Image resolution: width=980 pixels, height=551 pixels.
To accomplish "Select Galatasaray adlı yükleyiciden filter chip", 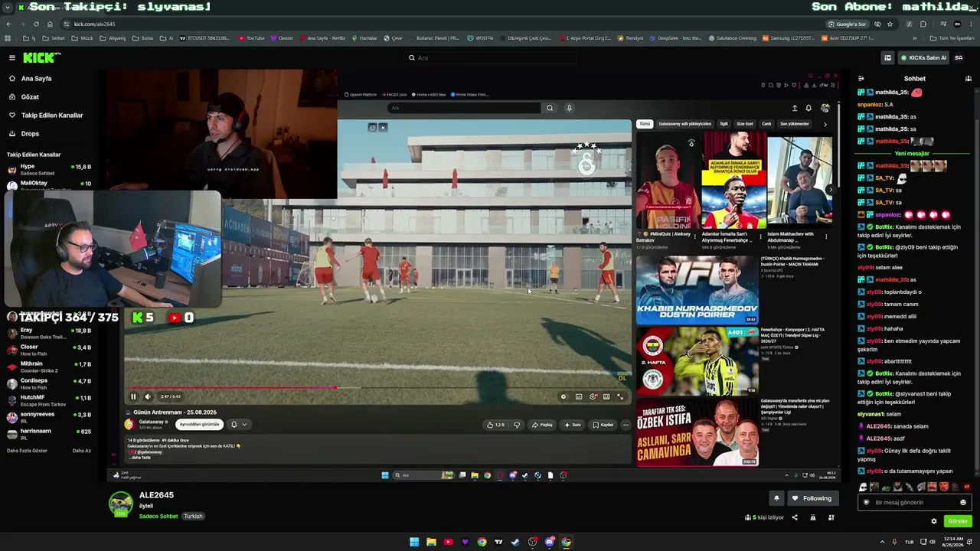I will coord(685,124).
